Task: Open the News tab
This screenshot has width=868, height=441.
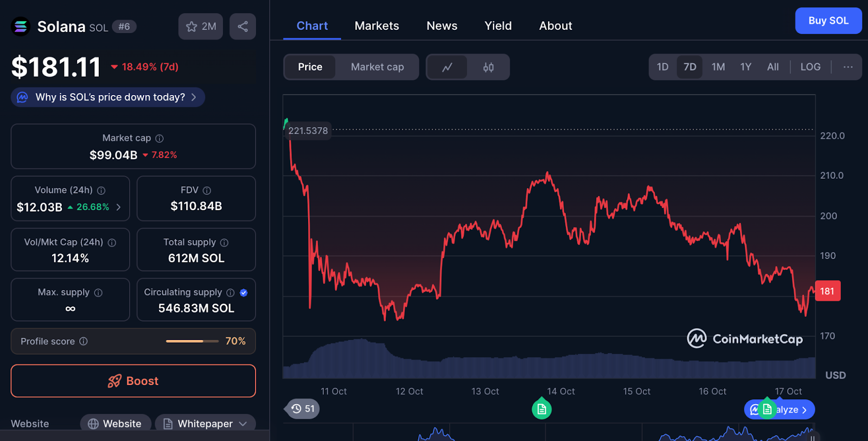Action: click(442, 26)
